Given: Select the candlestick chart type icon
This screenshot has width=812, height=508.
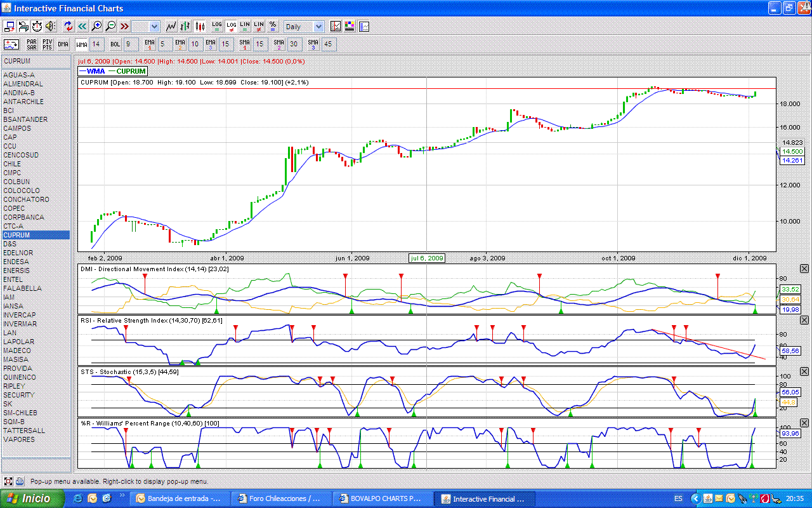Looking at the screenshot, I should [200, 27].
